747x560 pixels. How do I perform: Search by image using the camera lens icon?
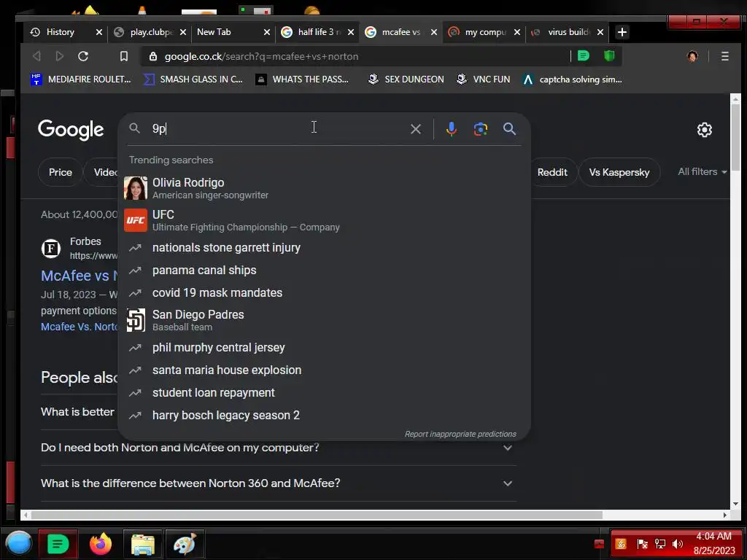coord(480,129)
